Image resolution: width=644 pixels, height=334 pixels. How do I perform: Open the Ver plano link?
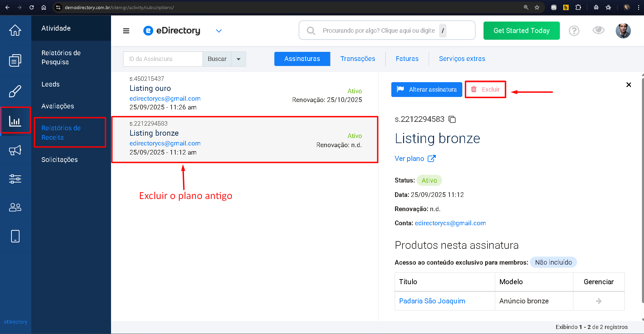click(x=409, y=159)
